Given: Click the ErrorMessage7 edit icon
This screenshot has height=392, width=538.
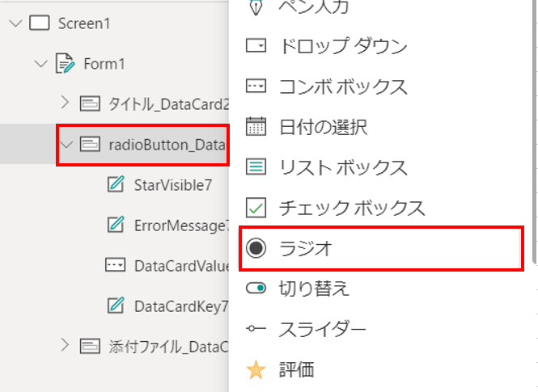Looking at the screenshot, I should 116,226.
